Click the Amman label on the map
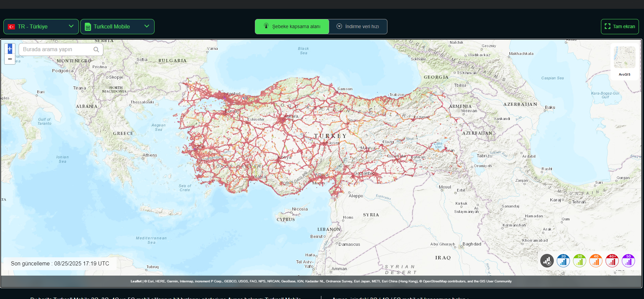This screenshot has width=644, height=299. coord(339,269)
